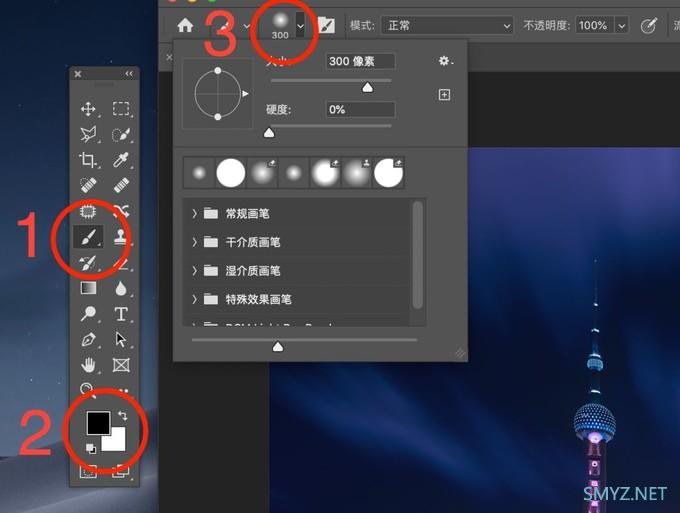Open the brush preset picker arrow
Image resolution: width=680 pixels, height=513 pixels.
(300, 26)
